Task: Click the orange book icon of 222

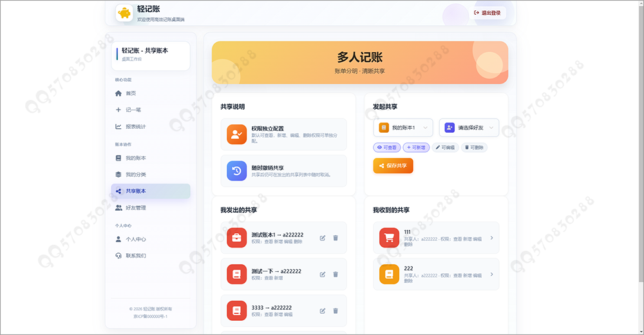Action: coord(389,274)
